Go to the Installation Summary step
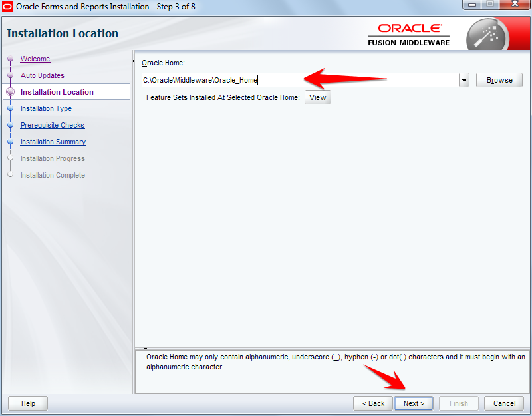 [53, 142]
